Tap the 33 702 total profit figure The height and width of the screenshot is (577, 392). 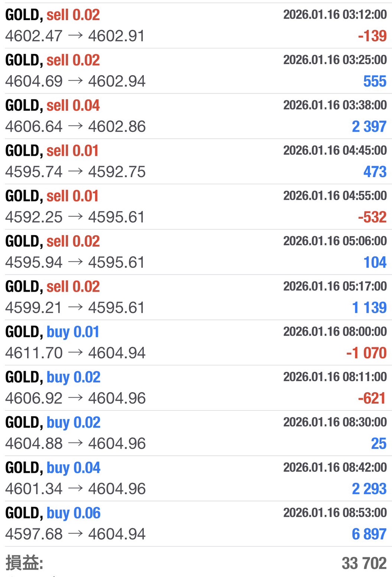pyautogui.click(x=364, y=563)
